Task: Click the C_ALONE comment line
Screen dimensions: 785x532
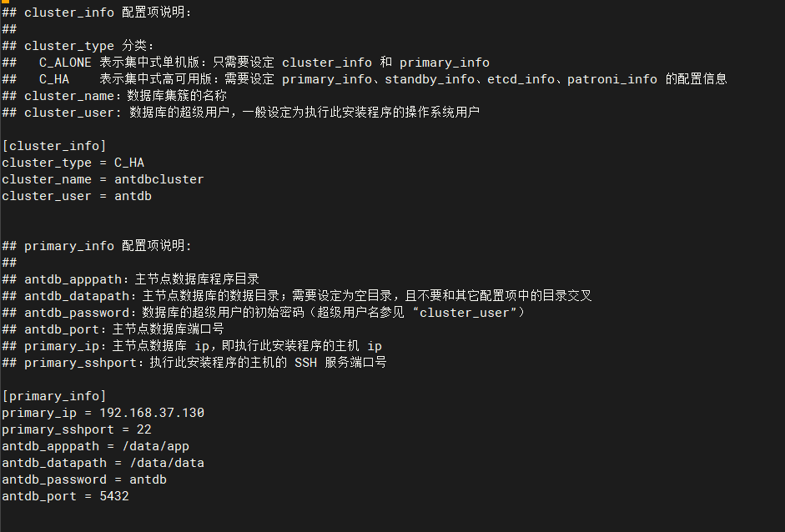Action: pos(246,63)
